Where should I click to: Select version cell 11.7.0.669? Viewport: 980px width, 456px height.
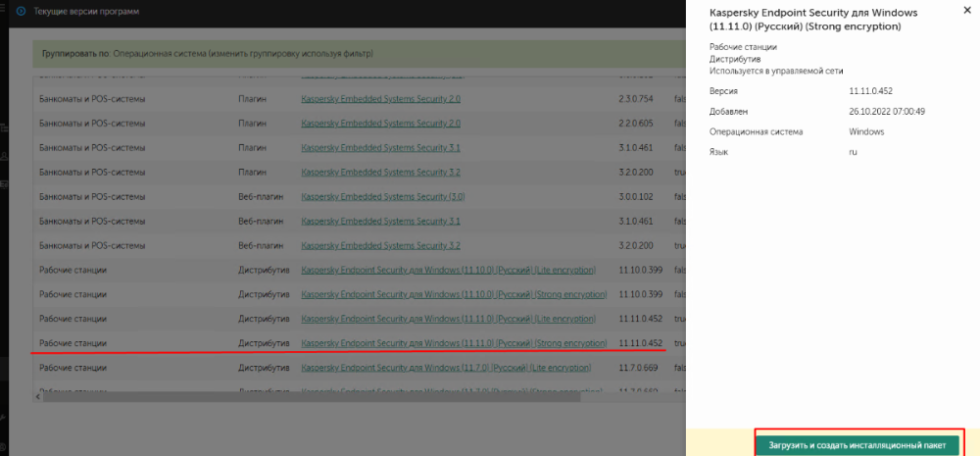tap(638, 367)
